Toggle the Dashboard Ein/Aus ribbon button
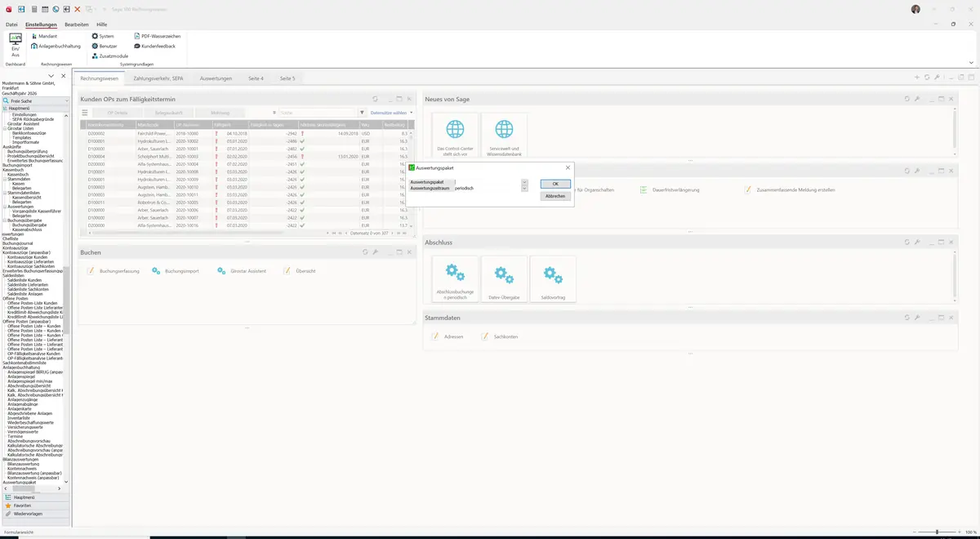This screenshot has width=980, height=539. [x=15, y=45]
